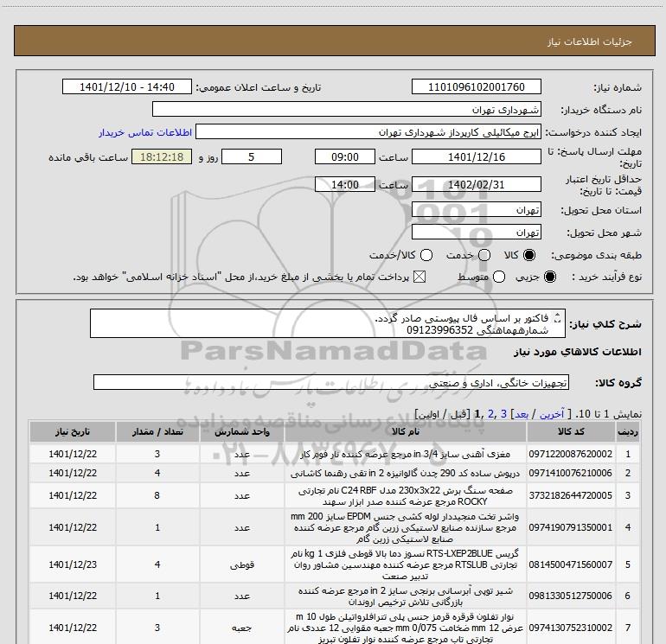Click item code 0974190791350001
Viewport: 666px width, 644px height.
coord(571,527)
